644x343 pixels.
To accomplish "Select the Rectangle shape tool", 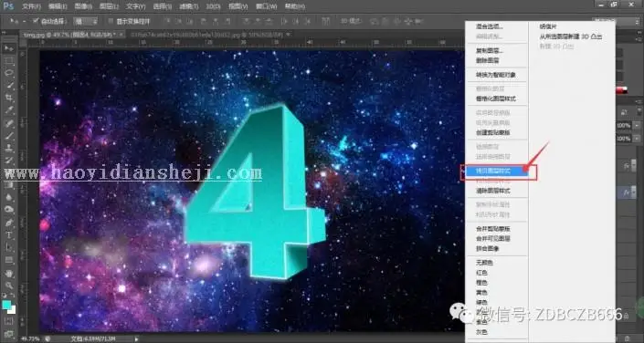I will (8, 260).
